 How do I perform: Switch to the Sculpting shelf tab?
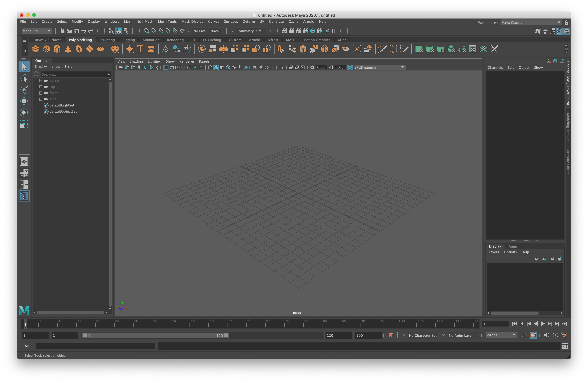click(x=107, y=40)
